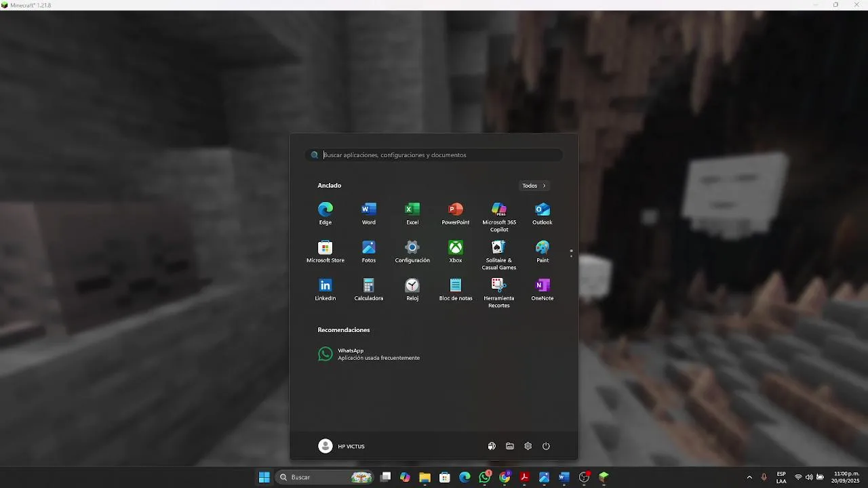Open Microsoft 365 Copilot app
Viewport: 868px width, 488px height.
(499, 216)
